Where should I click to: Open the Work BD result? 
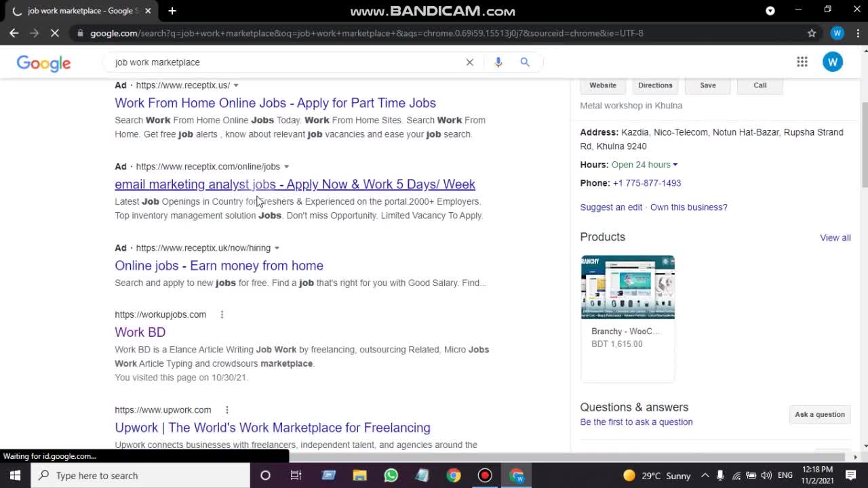click(x=140, y=332)
